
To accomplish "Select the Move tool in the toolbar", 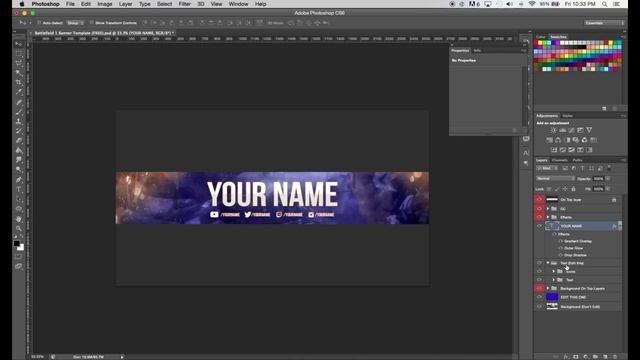I will click(19, 44).
